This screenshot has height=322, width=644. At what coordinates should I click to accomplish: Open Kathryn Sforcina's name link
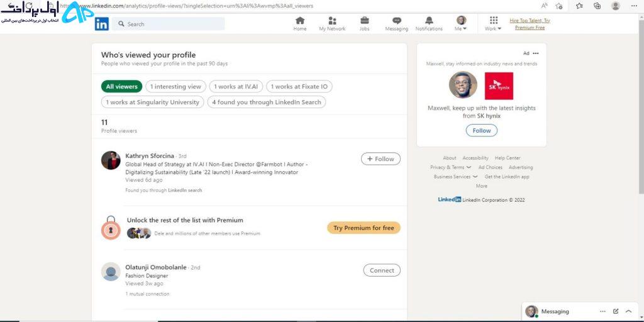pos(150,156)
